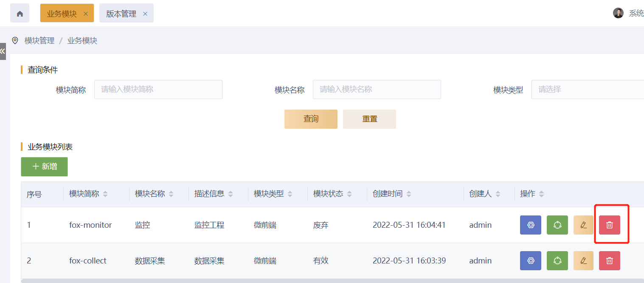
Task: Edit the fox-monitor module
Action: point(583,225)
